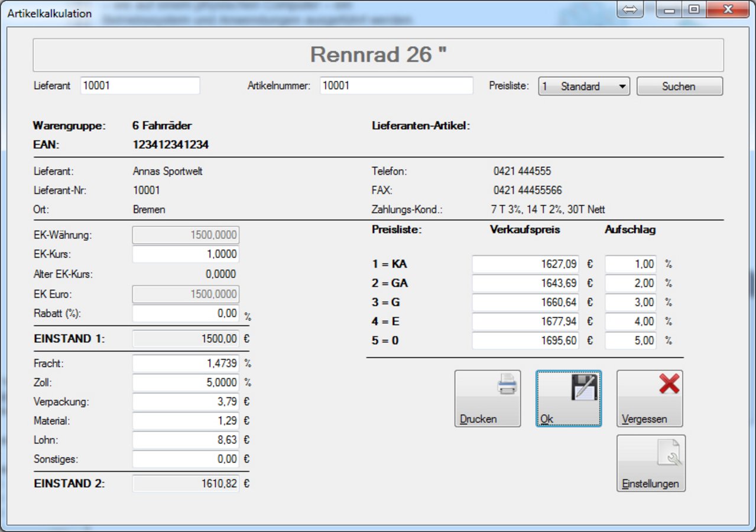Viewport: 756px width, 532px height.
Task: Click the Artikelnummer input field
Action: [x=397, y=86]
